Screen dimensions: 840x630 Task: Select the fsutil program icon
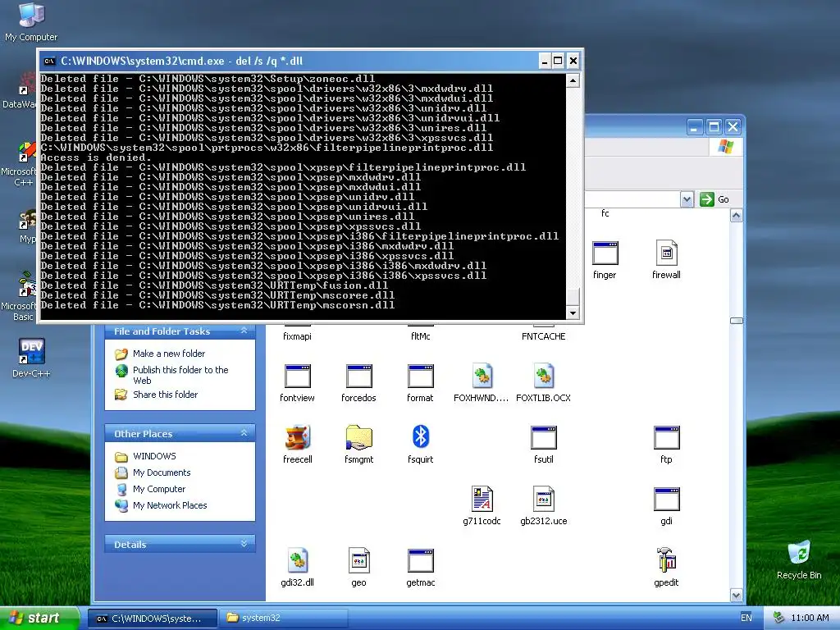(544, 438)
